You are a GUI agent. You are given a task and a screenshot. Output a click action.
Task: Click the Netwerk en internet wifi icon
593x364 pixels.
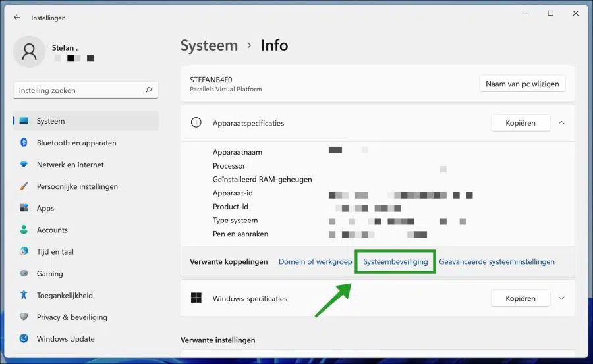tap(24, 165)
